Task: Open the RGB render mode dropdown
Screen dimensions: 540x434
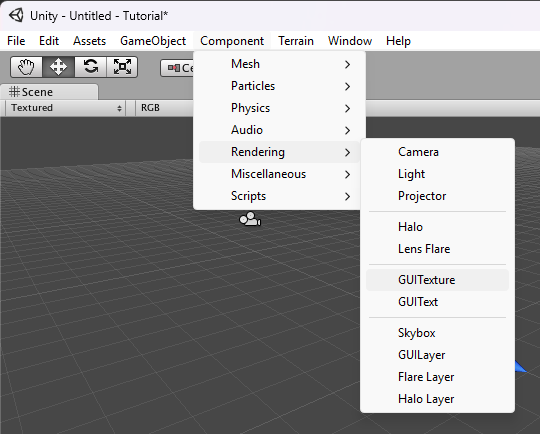Action: [165, 108]
